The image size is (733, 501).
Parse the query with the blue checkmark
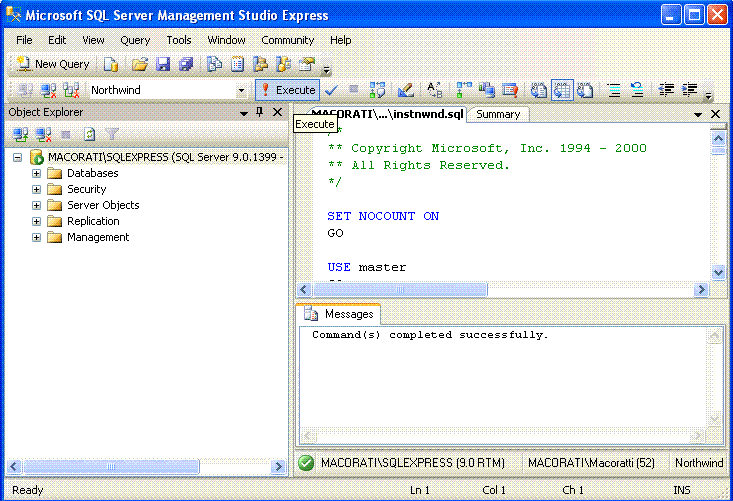click(331, 90)
